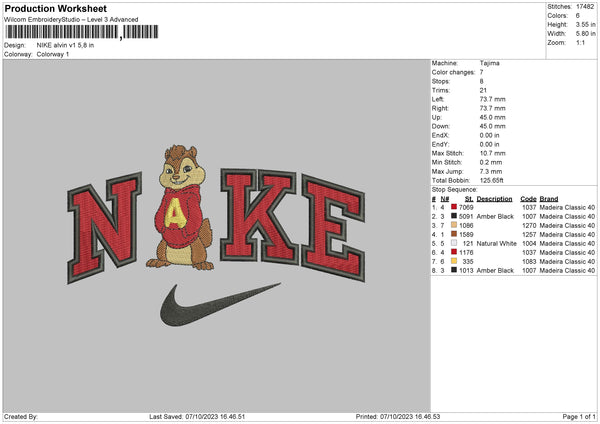Click Madeira Classic 40 in stop row 1
This screenshot has width=600, height=424.
click(567, 207)
